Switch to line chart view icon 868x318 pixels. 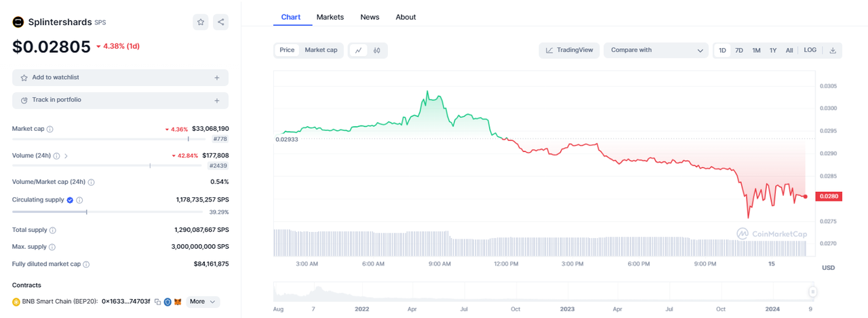pos(358,50)
